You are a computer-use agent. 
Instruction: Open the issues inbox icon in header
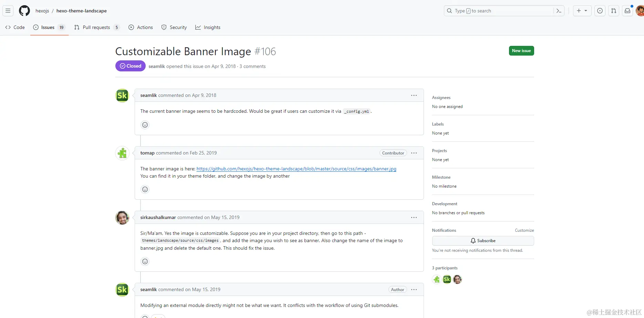(x=600, y=11)
